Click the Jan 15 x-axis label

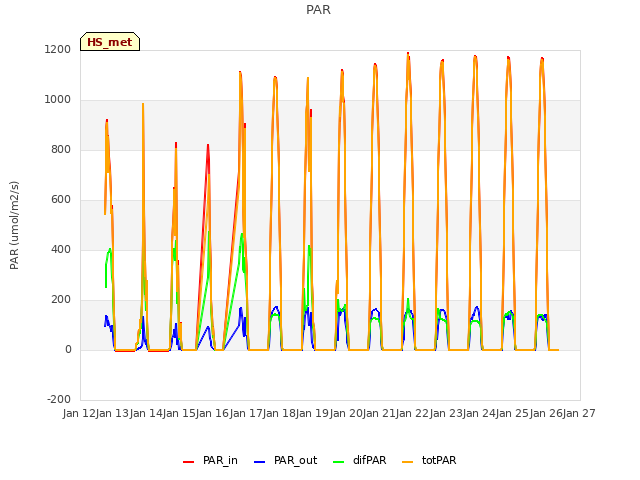click(x=179, y=413)
